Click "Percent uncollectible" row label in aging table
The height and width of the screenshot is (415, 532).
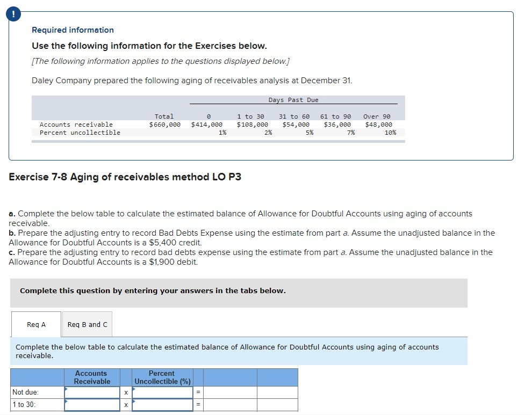coord(80,133)
